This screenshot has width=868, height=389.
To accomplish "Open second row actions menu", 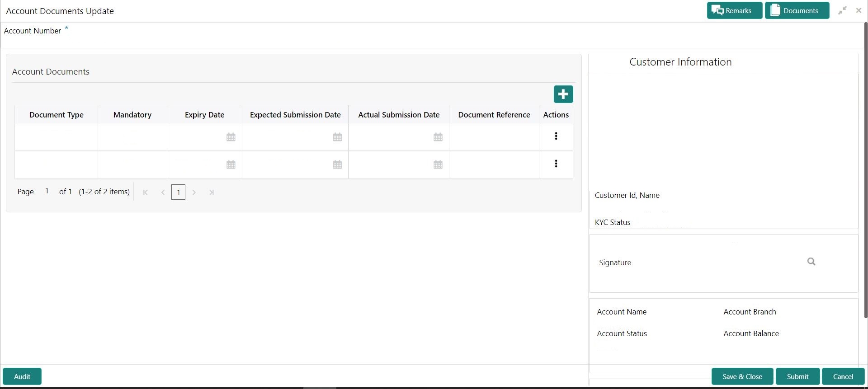I will [x=556, y=164].
